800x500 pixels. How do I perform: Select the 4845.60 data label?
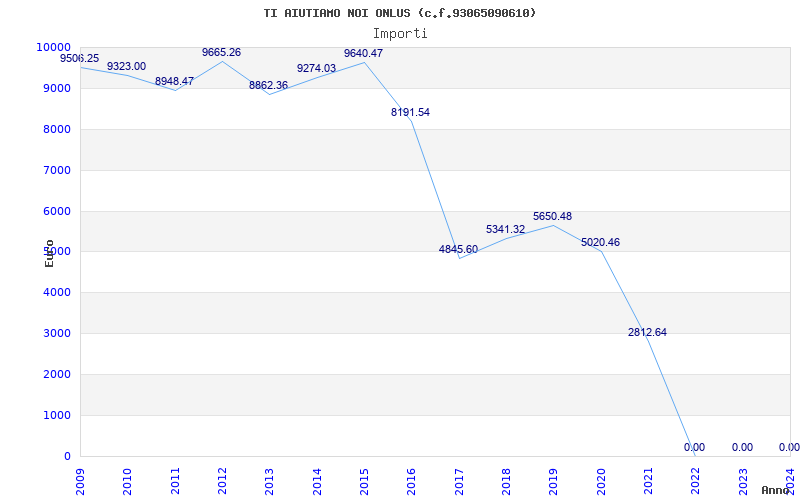[458, 249]
